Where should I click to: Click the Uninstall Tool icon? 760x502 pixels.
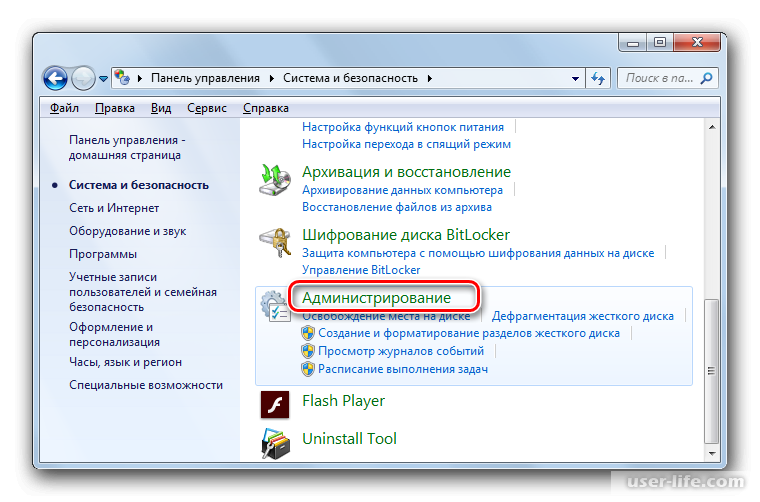pos(275,443)
